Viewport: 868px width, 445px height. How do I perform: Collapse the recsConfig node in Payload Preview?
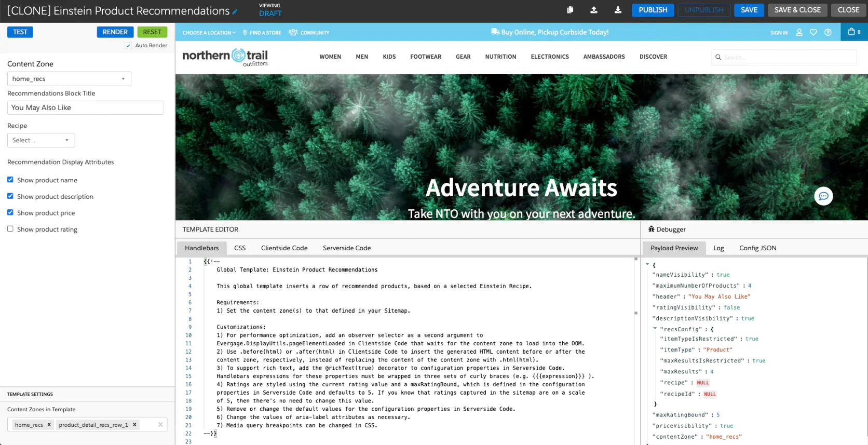(655, 329)
